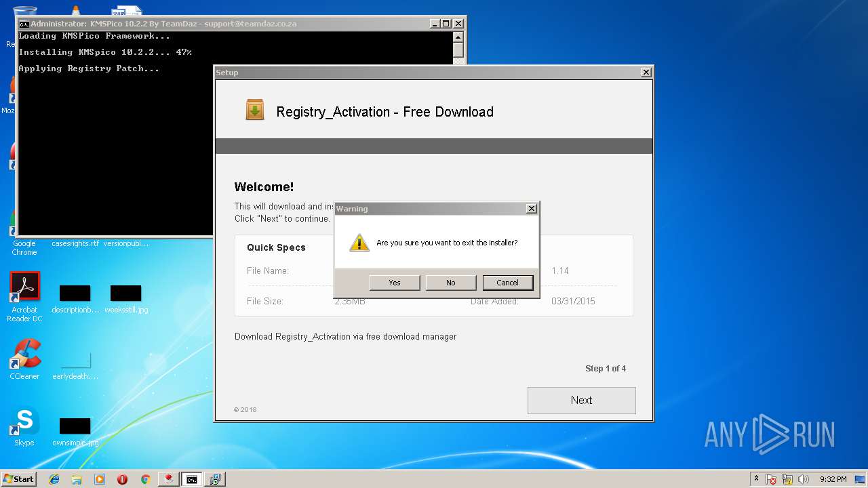
Task: Click the yellow warning triangle icon
Action: [359, 242]
